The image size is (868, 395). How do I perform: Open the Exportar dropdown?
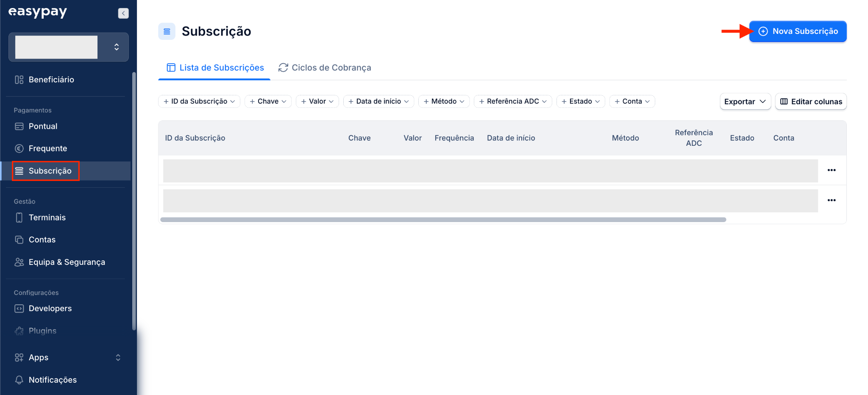point(745,101)
